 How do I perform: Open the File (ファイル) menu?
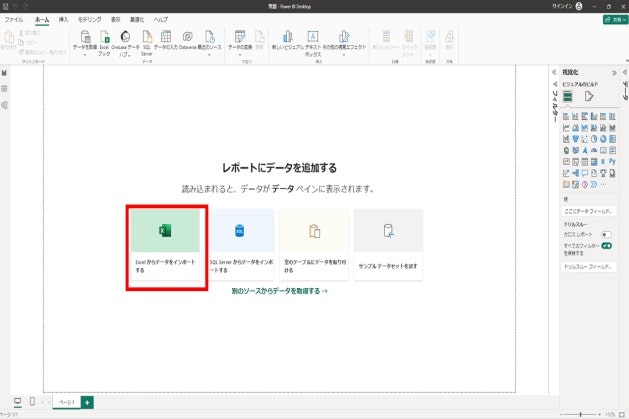tap(14, 19)
